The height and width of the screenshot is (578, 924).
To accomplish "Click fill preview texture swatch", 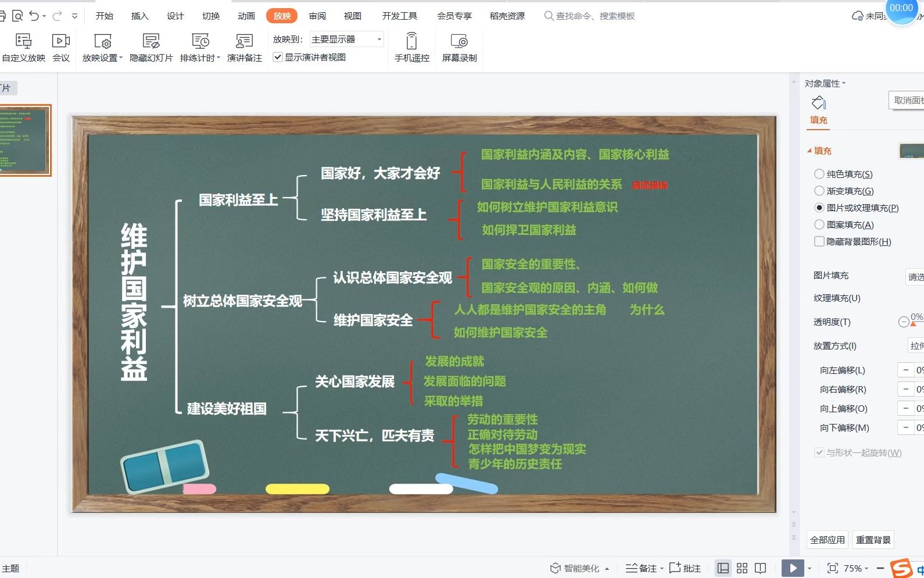I will 911,151.
